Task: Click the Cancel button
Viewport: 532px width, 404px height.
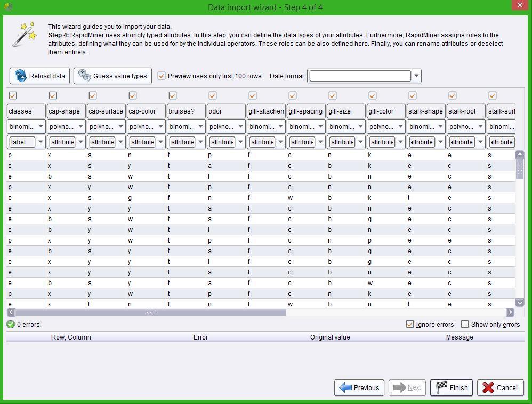Action: [501, 387]
